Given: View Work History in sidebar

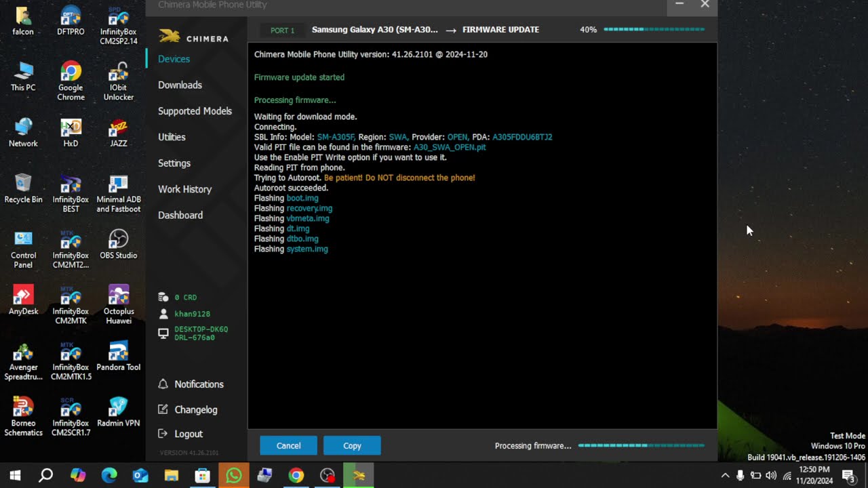Looking at the screenshot, I should (184, 189).
